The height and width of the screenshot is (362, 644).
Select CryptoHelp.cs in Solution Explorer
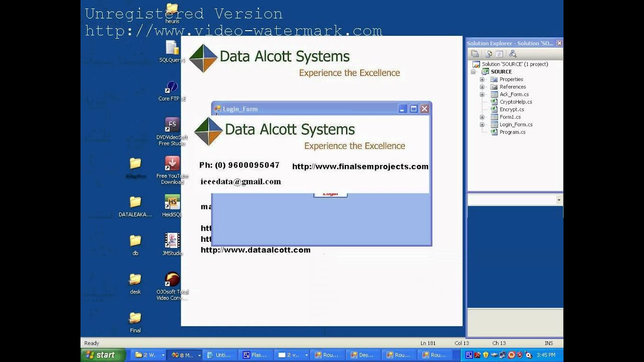(x=515, y=102)
